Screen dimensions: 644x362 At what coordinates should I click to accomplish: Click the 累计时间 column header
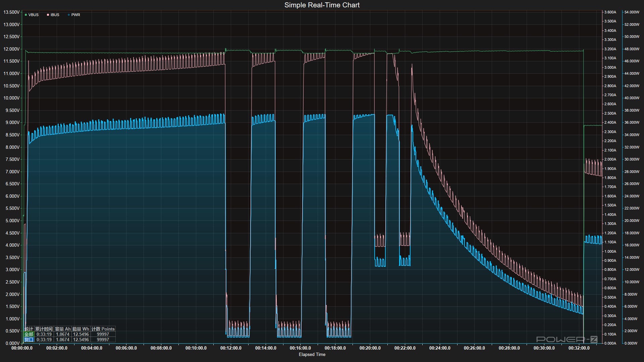coord(44,329)
